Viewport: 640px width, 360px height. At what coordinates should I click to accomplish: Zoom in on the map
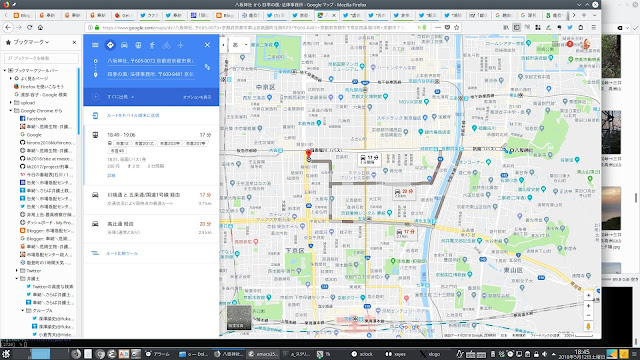[588, 306]
